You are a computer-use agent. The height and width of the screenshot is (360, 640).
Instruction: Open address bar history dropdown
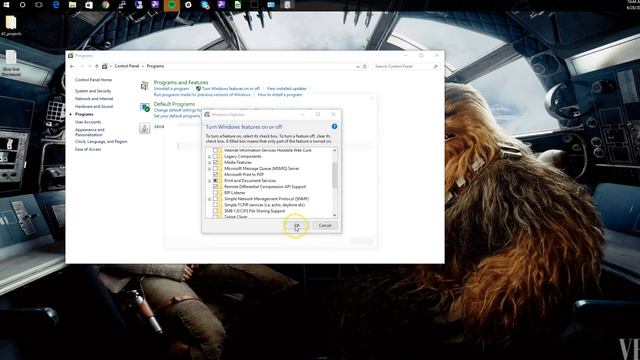click(x=358, y=66)
